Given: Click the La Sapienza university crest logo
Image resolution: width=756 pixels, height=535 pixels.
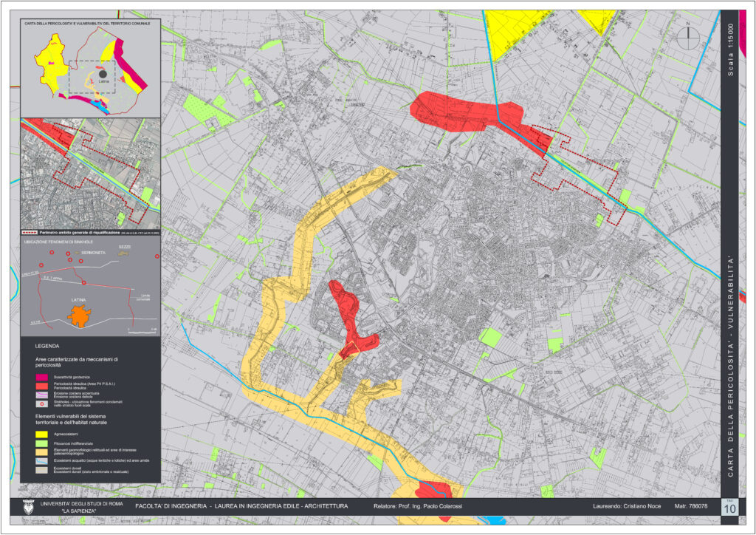Looking at the screenshot, I should [29, 507].
